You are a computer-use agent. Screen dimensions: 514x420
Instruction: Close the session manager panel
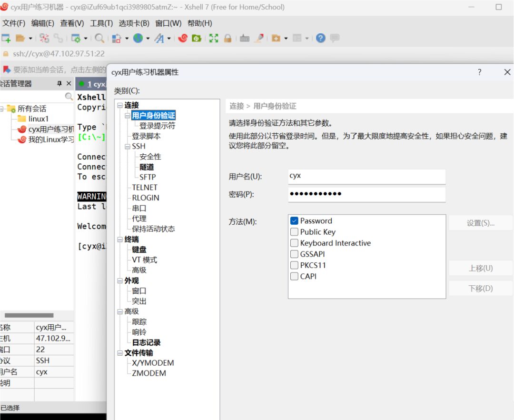(69, 84)
